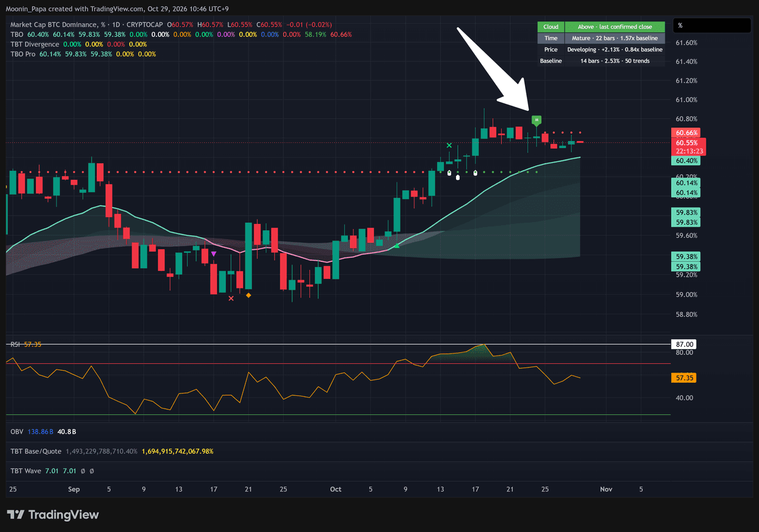Click the orange diamond marker near Sep 21
This screenshot has height=532, width=759.
point(248,295)
